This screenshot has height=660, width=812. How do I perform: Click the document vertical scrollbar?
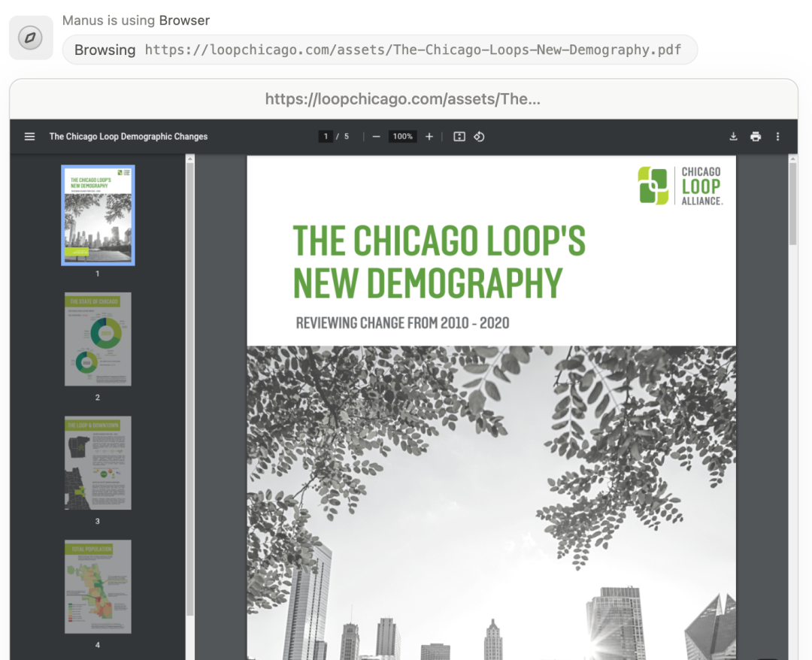coord(792,203)
